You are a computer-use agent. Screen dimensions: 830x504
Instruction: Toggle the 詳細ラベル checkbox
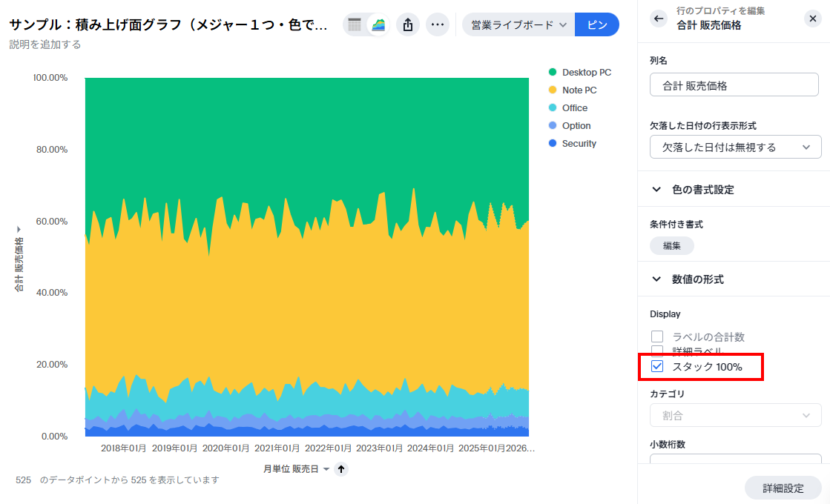657,350
